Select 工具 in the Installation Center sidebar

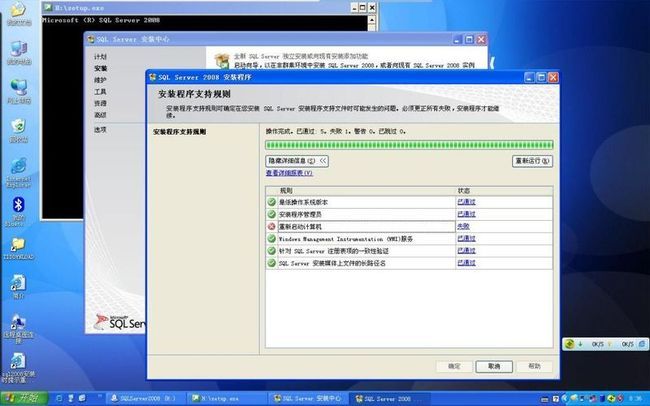[x=100, y=92]
